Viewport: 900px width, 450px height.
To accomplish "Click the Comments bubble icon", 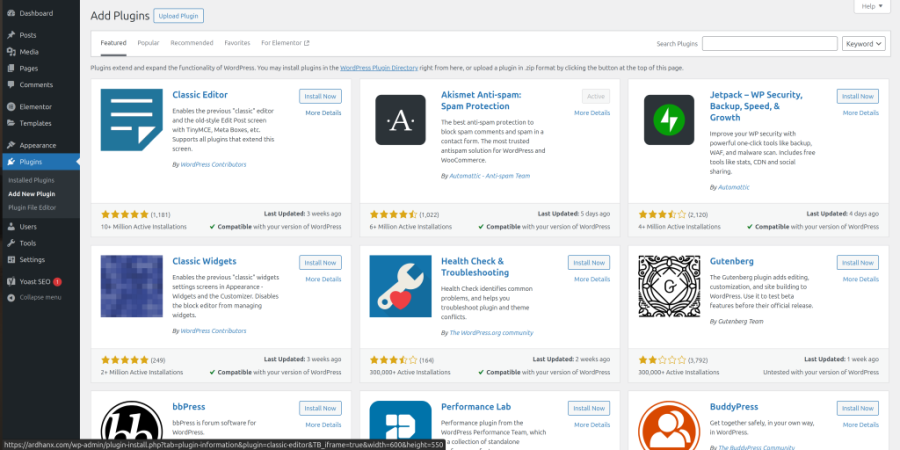I will pyautogui.click(x=11, y=84).
